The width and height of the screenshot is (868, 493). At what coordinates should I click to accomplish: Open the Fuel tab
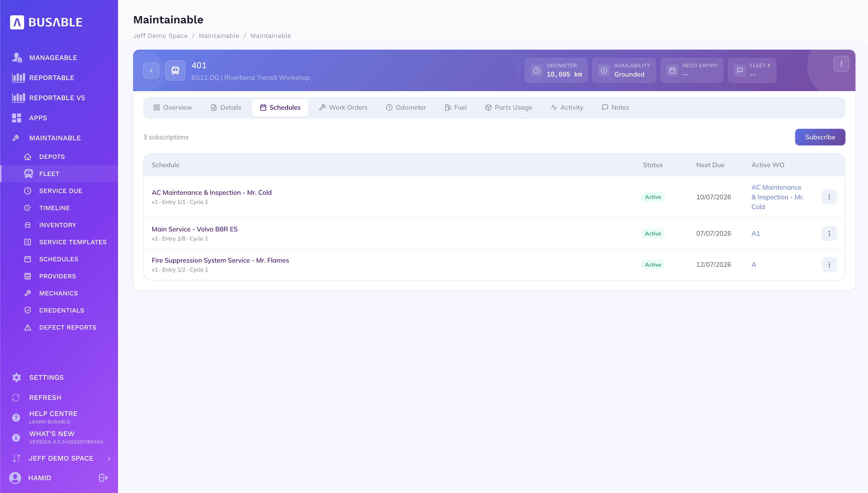click(456, 107)
